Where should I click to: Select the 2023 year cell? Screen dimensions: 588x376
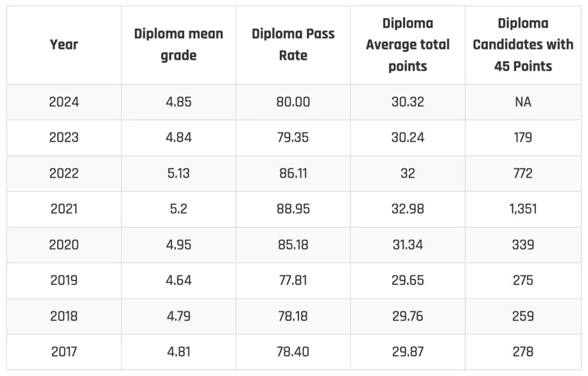64,138
